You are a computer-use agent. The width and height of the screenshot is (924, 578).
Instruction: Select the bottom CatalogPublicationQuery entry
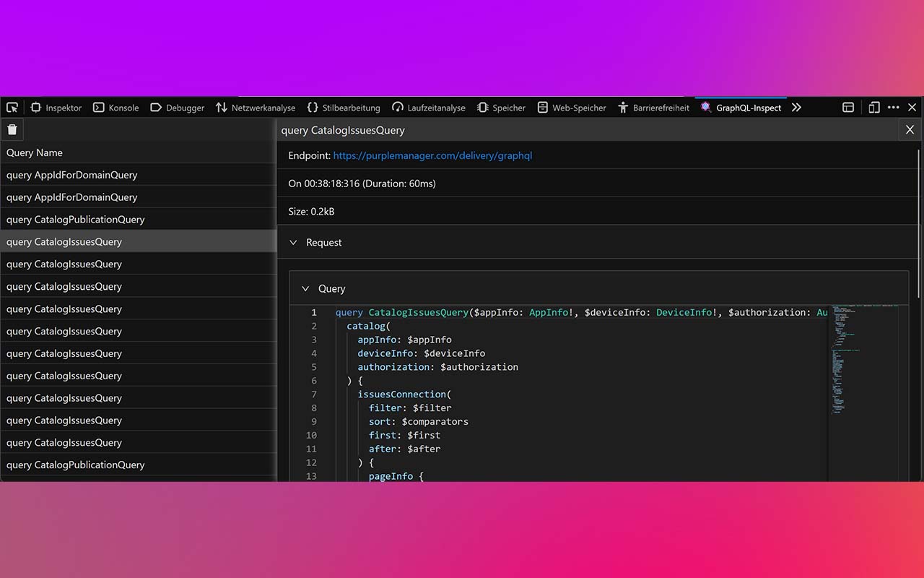[x=75, y=465]
